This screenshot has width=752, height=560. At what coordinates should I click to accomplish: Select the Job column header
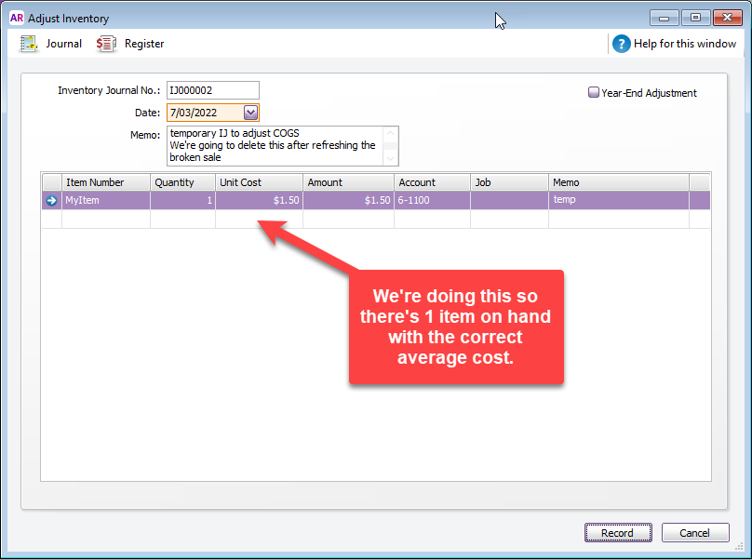(x=509, y=182)
